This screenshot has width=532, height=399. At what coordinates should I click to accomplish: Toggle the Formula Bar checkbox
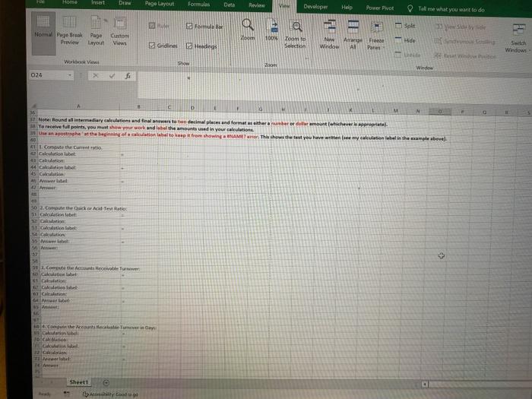pos(204,26)
